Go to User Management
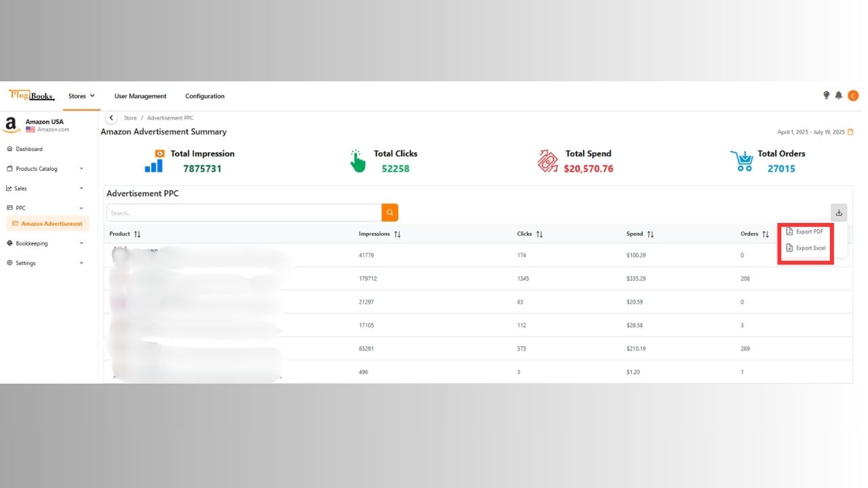The image size is (868, 488). coord(140,96)
